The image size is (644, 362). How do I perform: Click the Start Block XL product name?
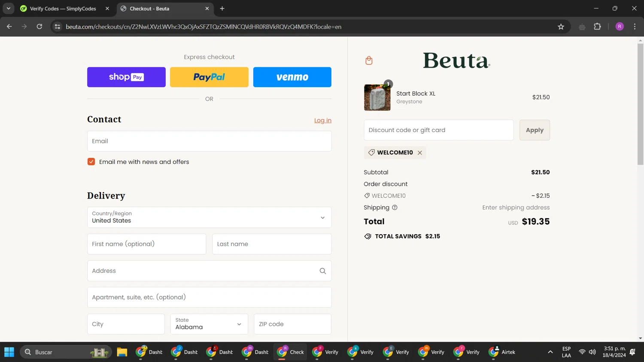tap(416, 94)
